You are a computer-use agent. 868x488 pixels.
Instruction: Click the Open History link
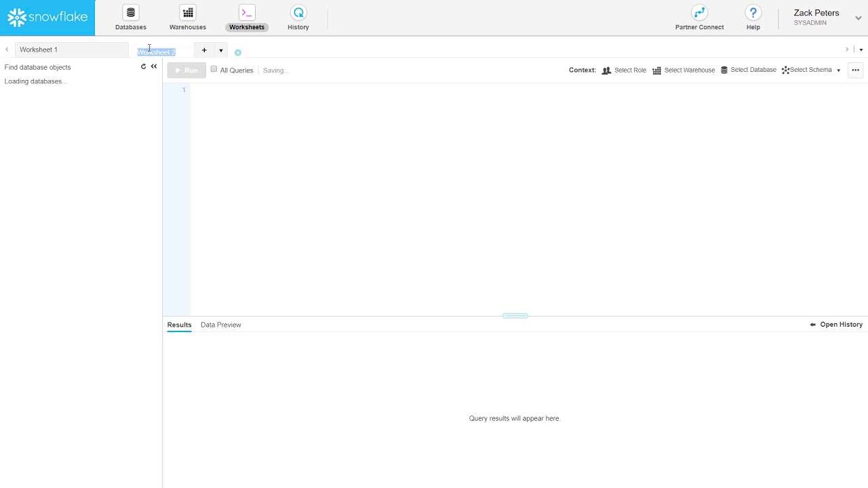pos(836,325)
